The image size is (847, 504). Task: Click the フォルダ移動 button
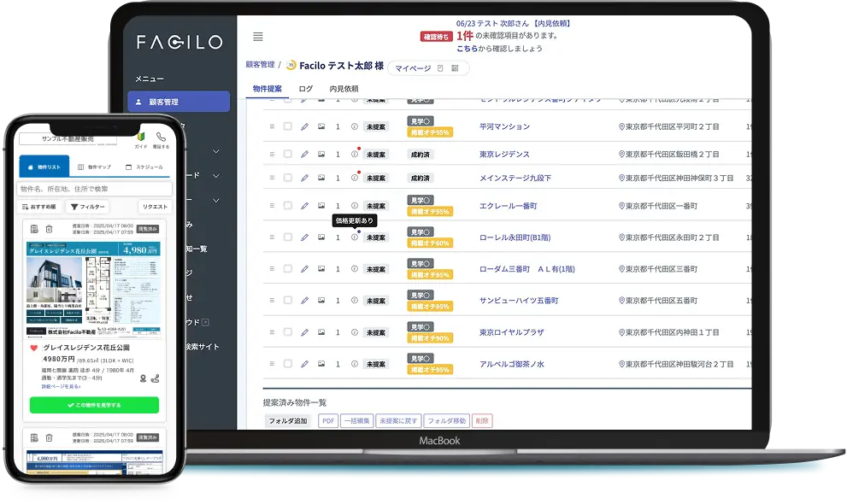[447, 421]
